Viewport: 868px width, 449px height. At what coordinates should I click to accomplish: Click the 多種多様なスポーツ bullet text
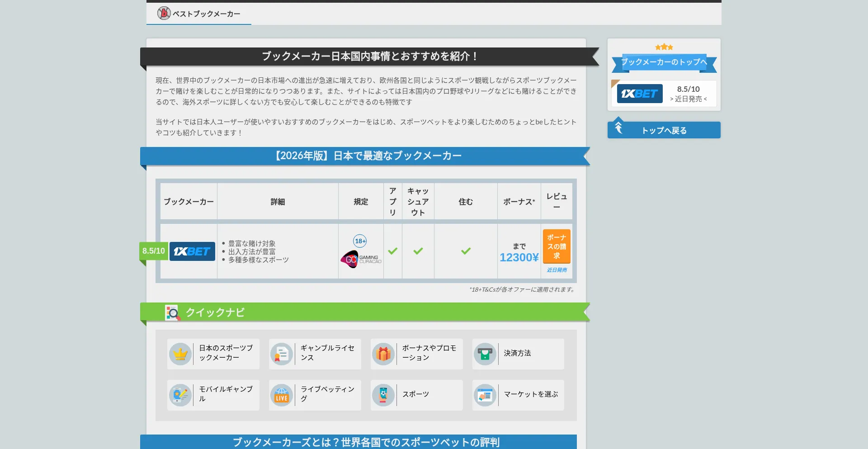coord(259,260)
